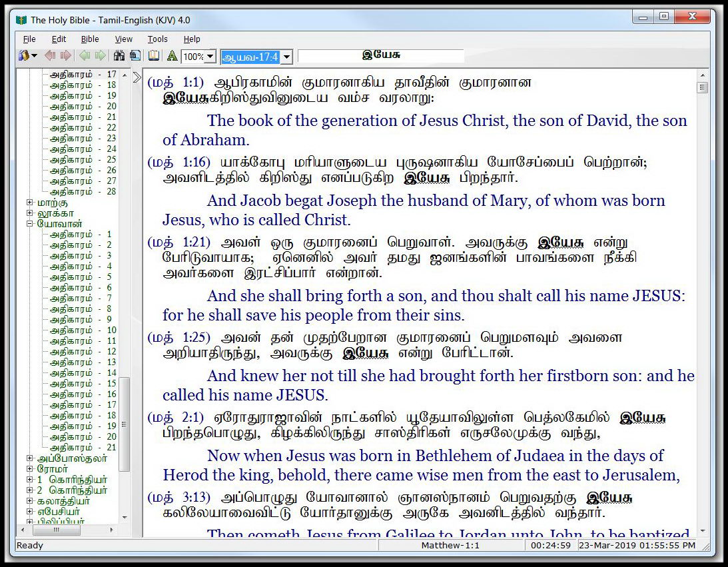
Task: Click the ஆயவ-17:4 verse reference field
Action: 251,57
